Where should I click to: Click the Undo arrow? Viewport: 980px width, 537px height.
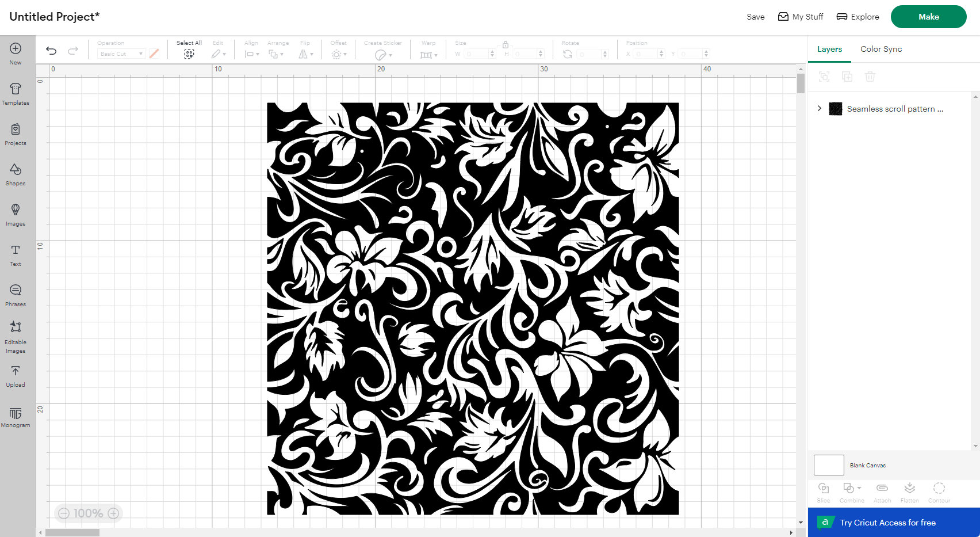51,51
